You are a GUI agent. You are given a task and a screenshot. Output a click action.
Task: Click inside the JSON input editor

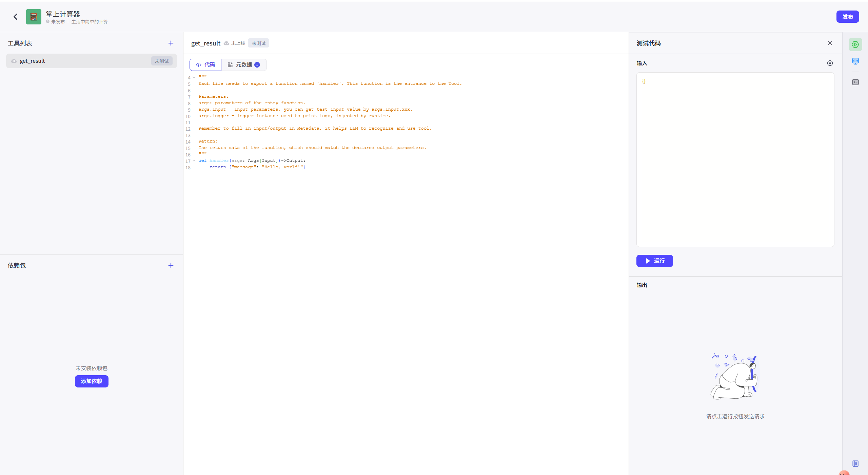[x=735, y=159]
